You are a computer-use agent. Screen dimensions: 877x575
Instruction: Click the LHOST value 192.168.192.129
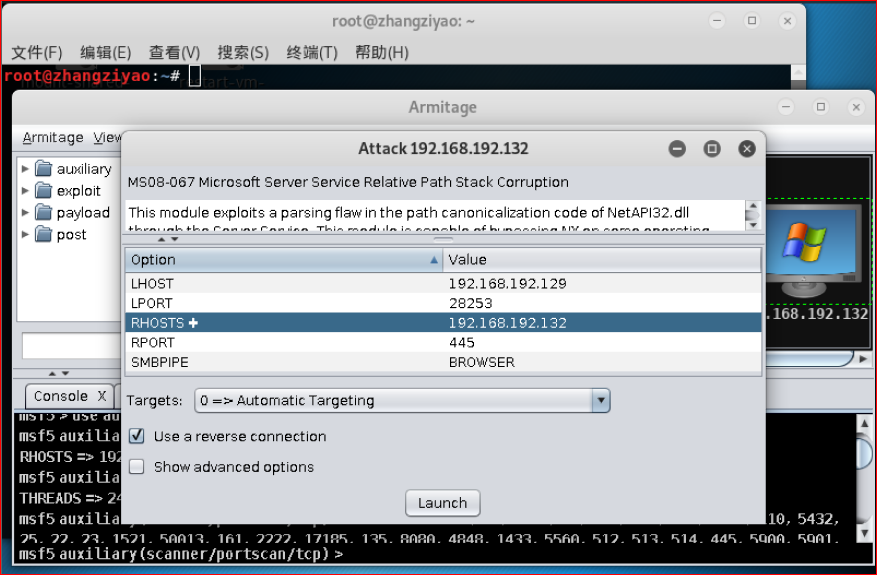[507, 284]
